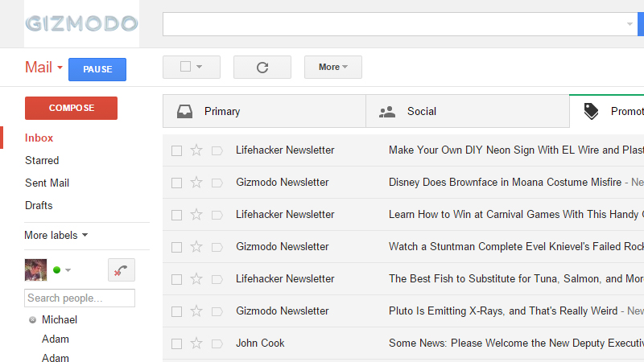The image size is (644, 362).
Task: Click the refresh icon button
Action: coord(262,67)
